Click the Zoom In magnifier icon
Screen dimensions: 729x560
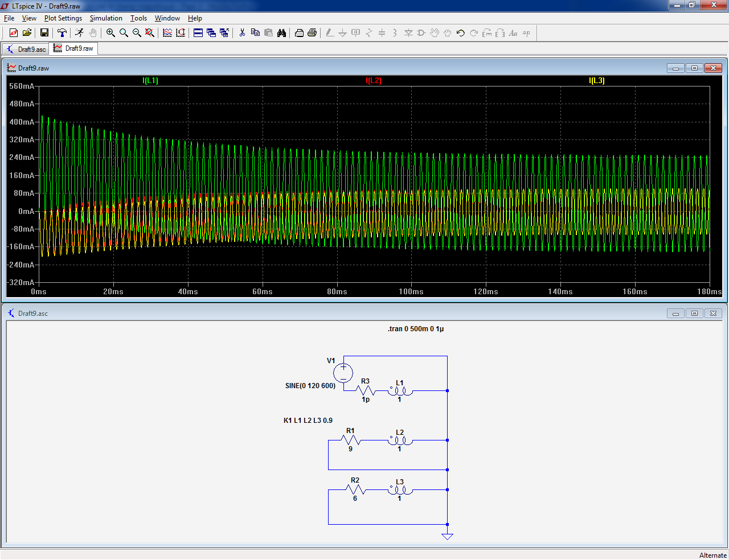tap(110, 33)
